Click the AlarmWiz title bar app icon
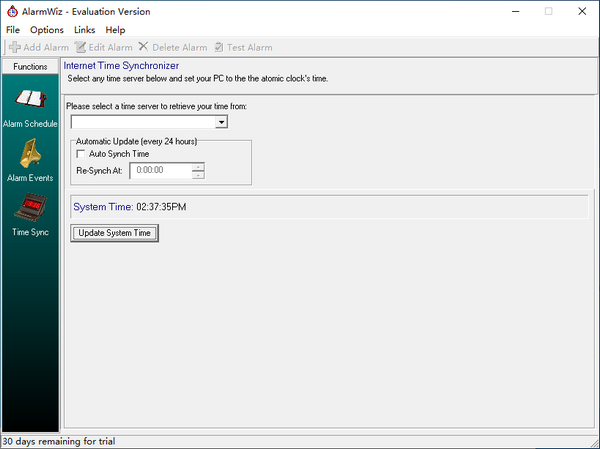 tap(12, 11)
